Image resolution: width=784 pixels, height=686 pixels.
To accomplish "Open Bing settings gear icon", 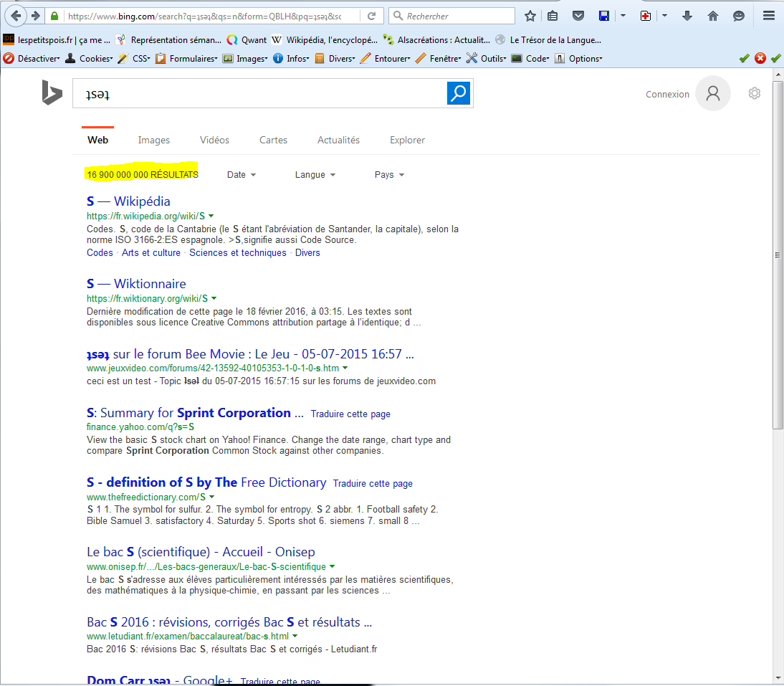I will click(754, 93).
